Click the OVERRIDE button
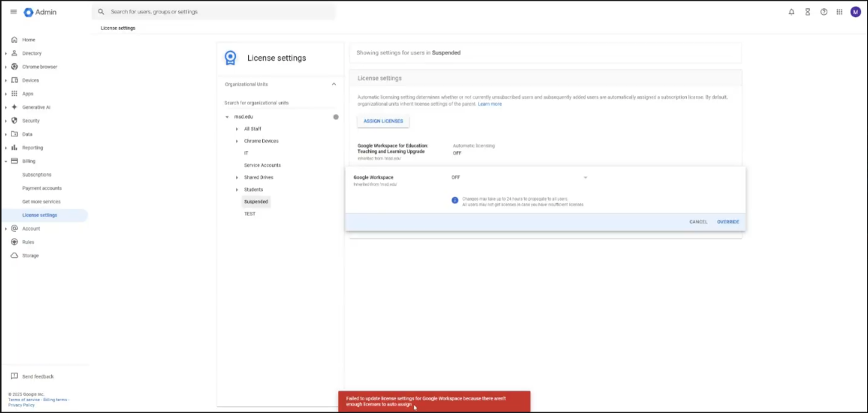The height and width of the screenshot is (413, 868). 728,222
